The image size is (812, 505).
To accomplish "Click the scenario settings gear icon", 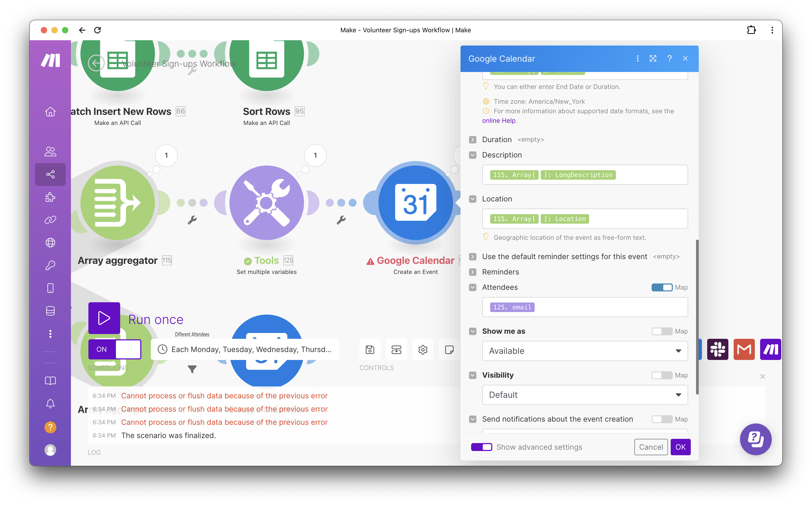I will 423,349.
